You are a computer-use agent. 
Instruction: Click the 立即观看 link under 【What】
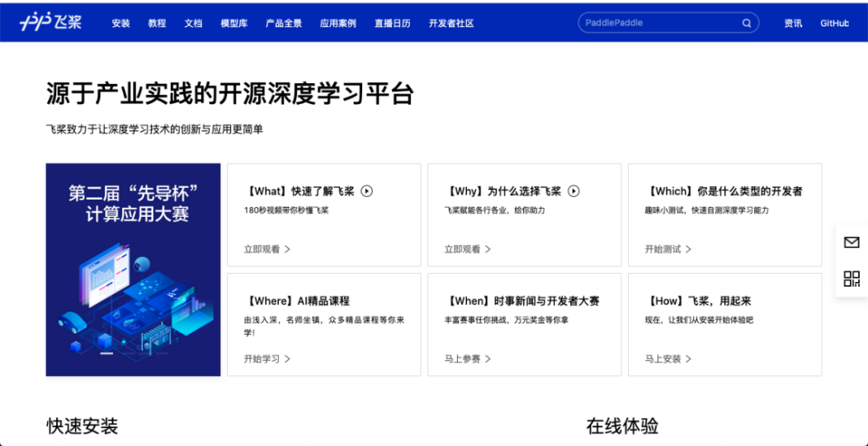click(x=267, y=249)
